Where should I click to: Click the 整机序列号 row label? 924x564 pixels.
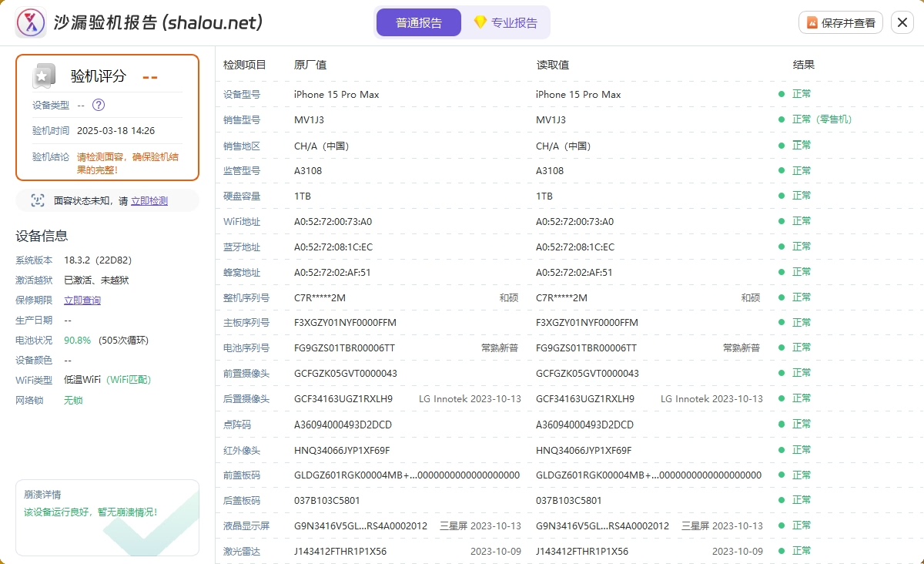246,297
